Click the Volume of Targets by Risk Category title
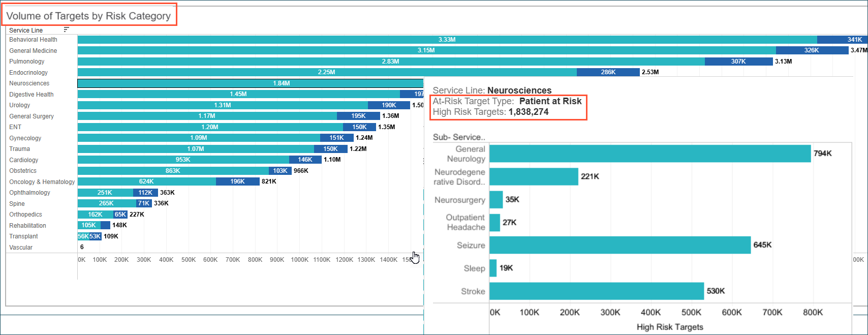The height and width of the screenshot is (335, 868). point(88,16)
